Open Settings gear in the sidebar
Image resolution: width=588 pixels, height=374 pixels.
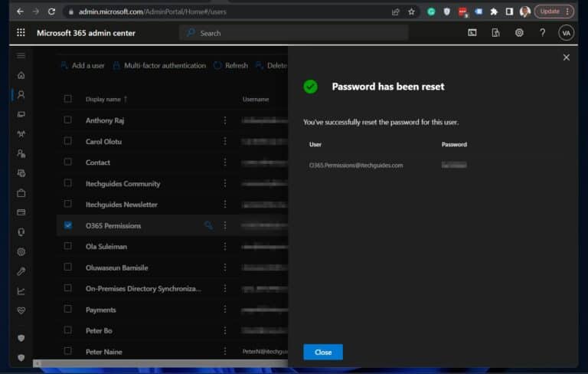(x=21, y=252)
